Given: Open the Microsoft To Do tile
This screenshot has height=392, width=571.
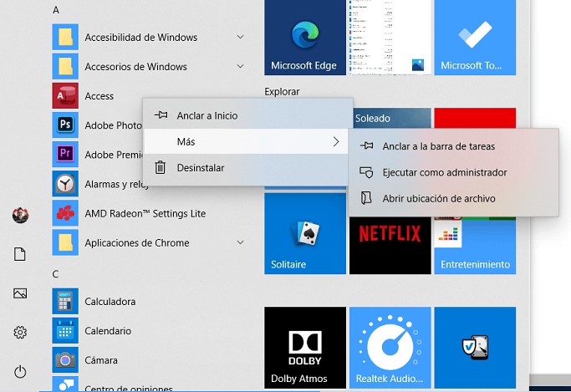Looking at the screenshot, I should tap(475, 37).
